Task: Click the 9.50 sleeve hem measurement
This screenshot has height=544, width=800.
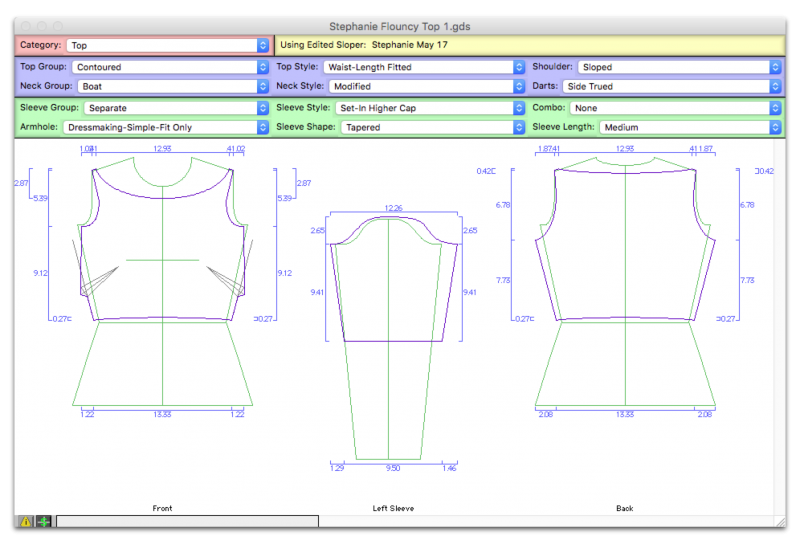Action: pyautogui.click(x=393, y=468)
